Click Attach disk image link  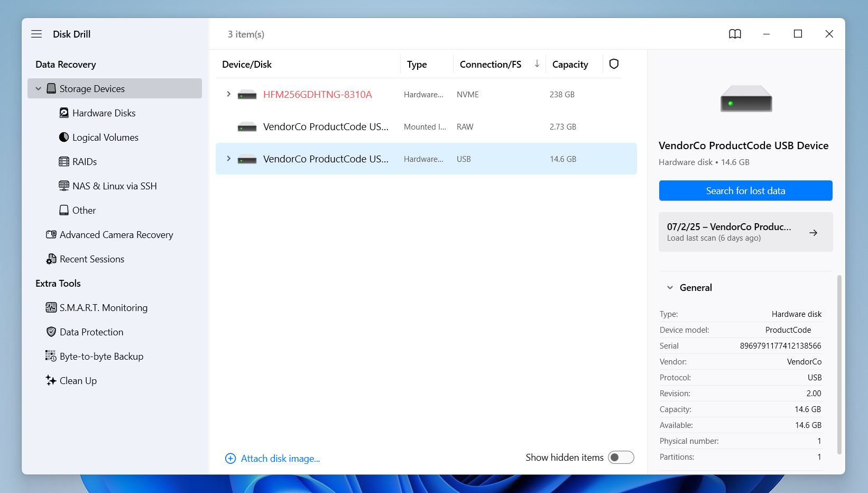coord(280,459)
